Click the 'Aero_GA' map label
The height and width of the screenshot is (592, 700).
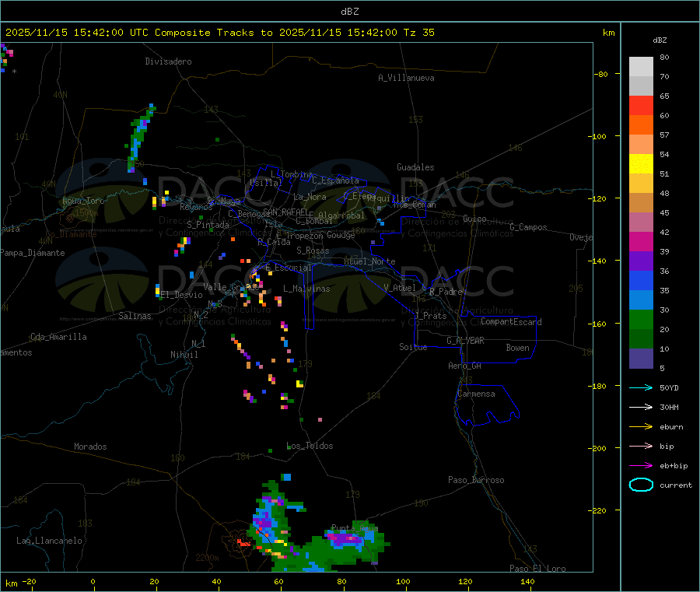click(x=465, y=366)
